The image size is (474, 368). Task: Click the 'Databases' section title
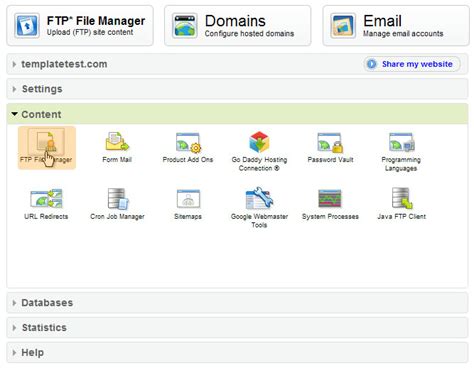47,303
